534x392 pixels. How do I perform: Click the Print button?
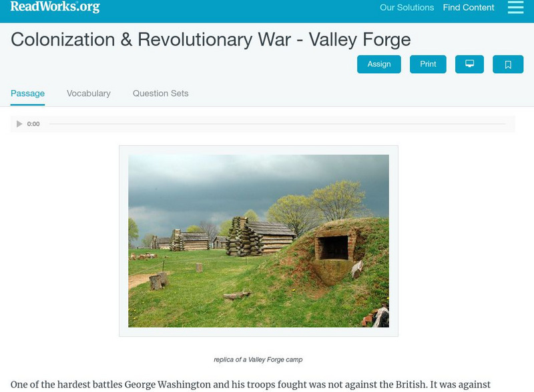[x=428, y=64]
